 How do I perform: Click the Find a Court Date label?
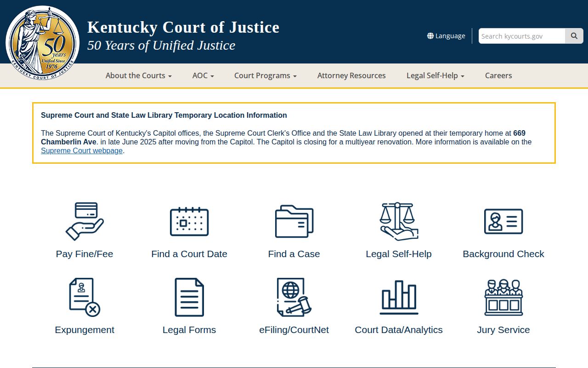[x=189, y=254]
